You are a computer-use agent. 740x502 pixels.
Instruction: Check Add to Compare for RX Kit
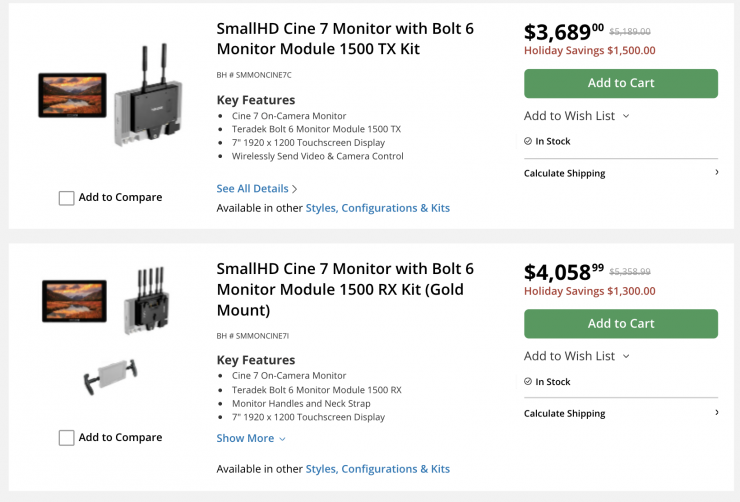(x=67, y=438)
